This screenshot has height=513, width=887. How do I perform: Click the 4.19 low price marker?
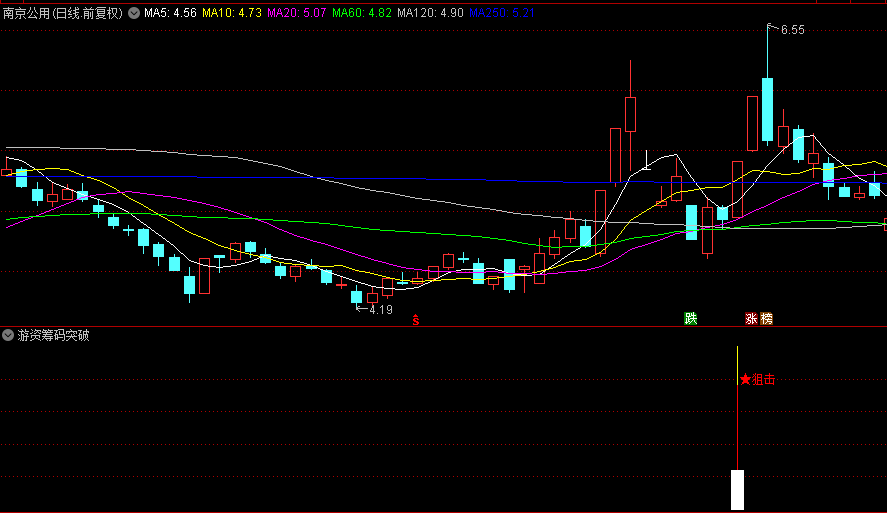point(380,309)
